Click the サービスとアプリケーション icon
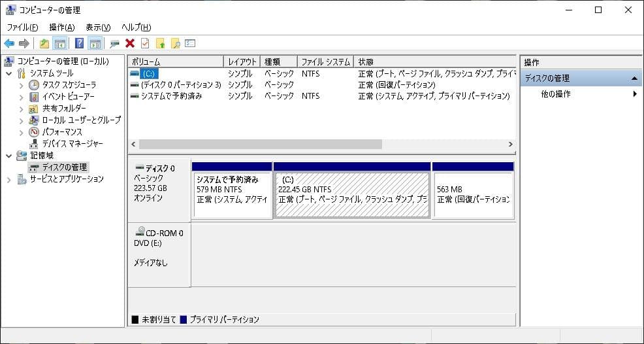644x344 pixels. [x=22, y=179]
